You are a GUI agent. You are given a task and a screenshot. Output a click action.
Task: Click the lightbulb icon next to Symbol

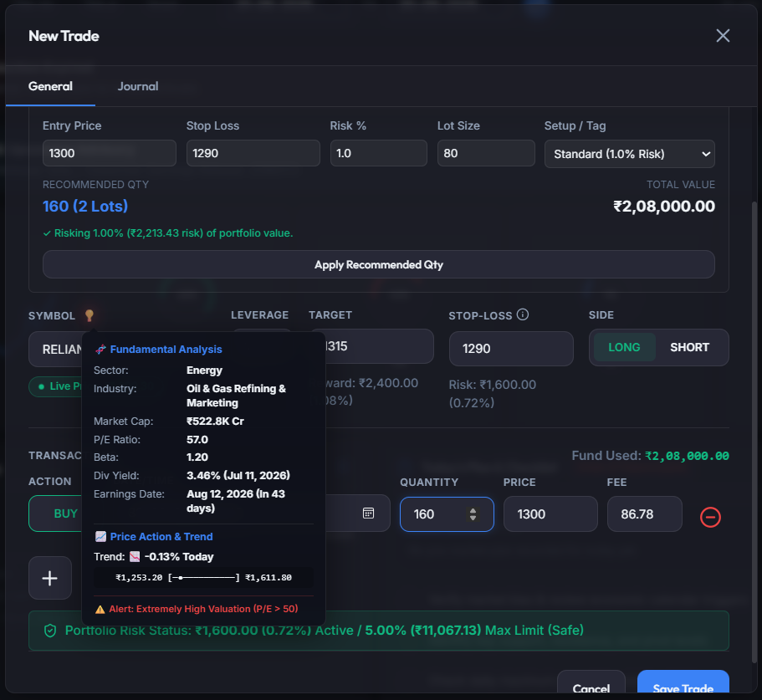(x=89, y=315)
